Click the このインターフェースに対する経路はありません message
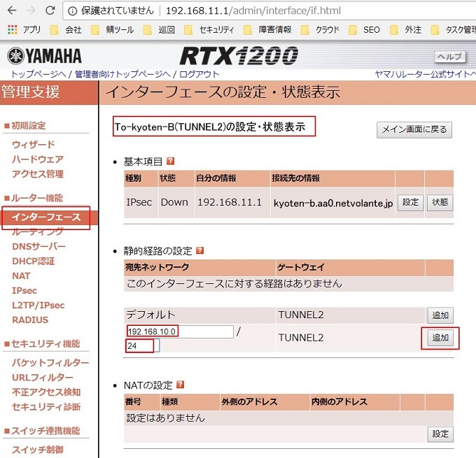Image resolution: width=476 pixels, height=458 pixels. [234, 284]
